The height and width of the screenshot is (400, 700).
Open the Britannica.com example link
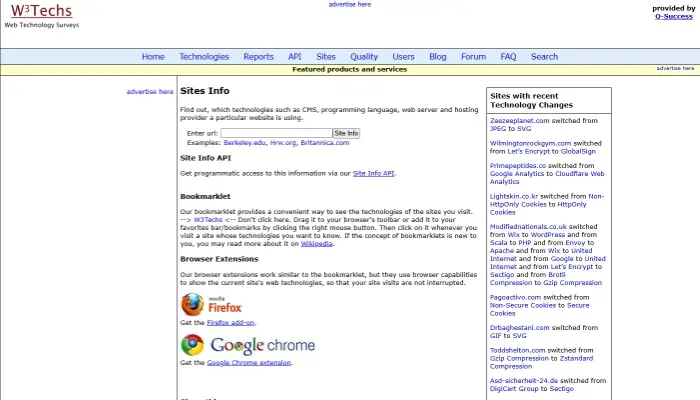click(324, 143)
